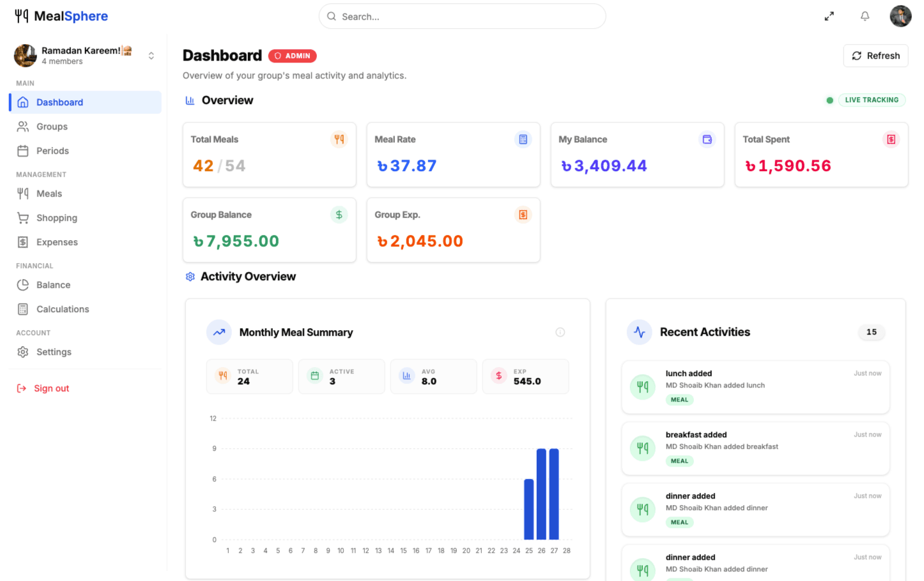Viewport: 924px width, 581px height.
Task: Expand the Ramadan Kareem group switcher
Action: point(151,56)
